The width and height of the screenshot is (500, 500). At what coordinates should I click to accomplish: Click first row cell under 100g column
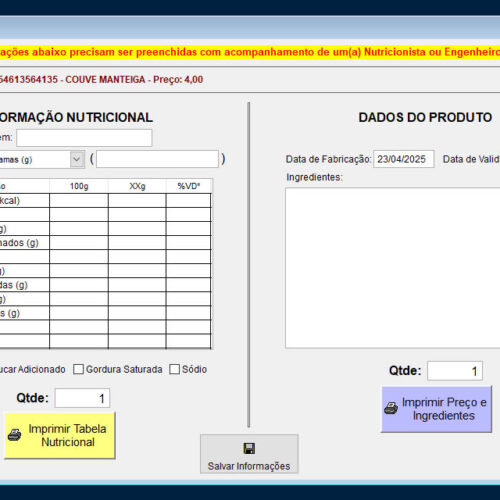[79, 200]
